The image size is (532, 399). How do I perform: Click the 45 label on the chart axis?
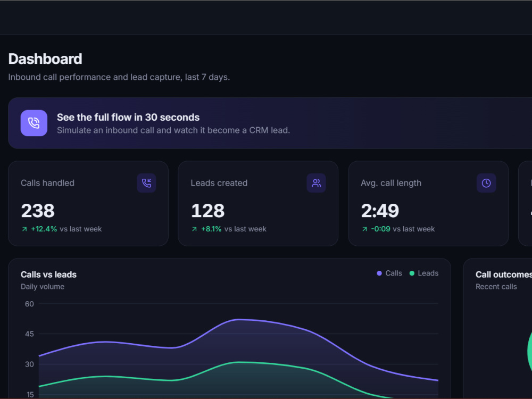pos(29,334)
